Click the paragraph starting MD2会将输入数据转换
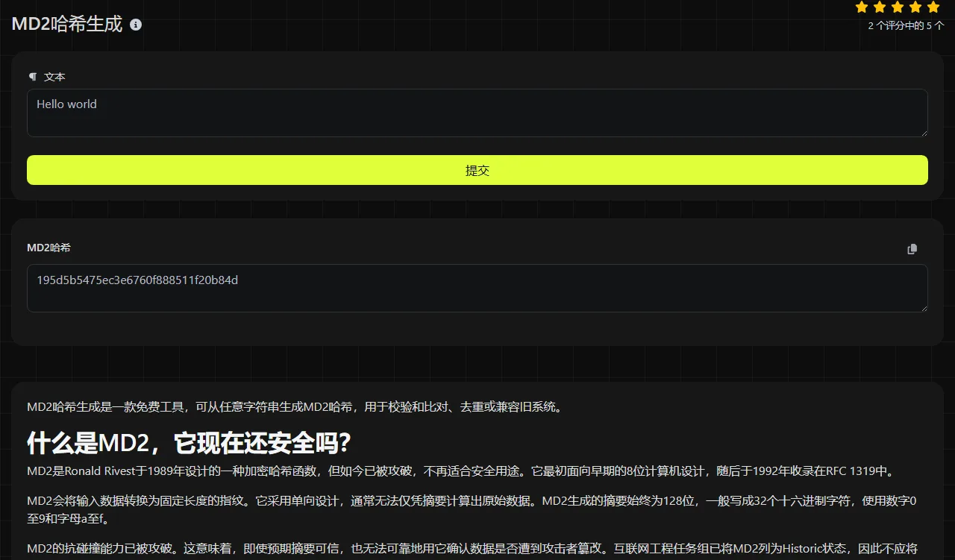Image resolution: width=955 pixels, height=560 pixels. pyautogui.click(x=472, y=510)
